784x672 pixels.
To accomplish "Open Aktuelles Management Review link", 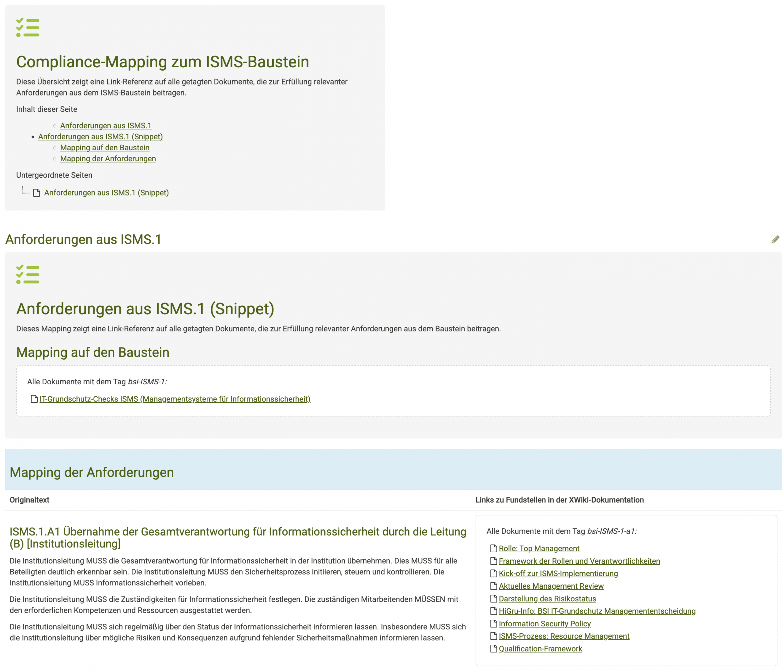I will pyautogui.click(x=551, y=586).
